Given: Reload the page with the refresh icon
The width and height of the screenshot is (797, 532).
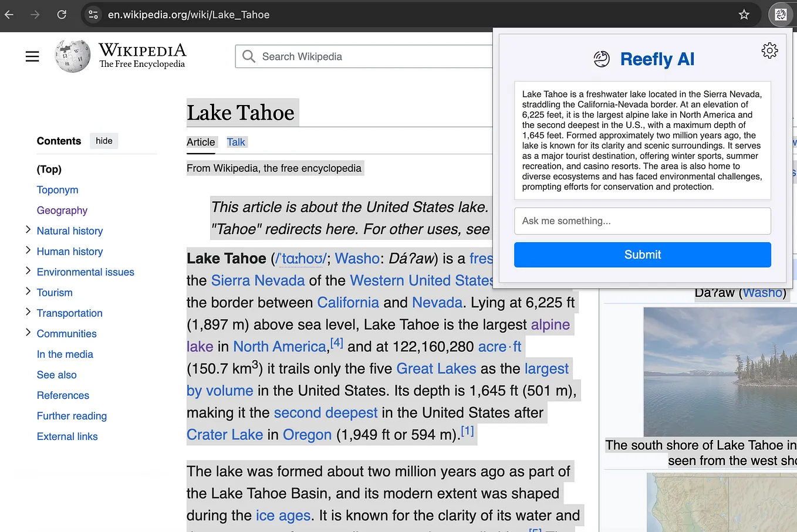Looking at the screenshot, I should pyautogui.click(x=62, y=15).
